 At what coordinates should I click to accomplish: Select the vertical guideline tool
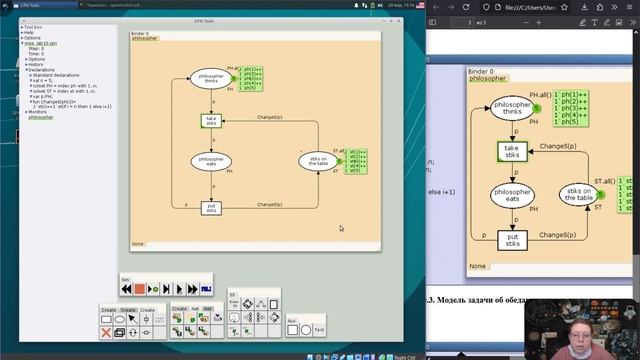tap(146, 319)
